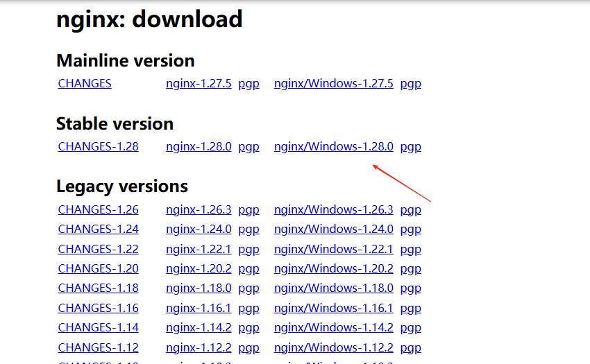Download nginx-1.20.2 source
Image resolution: width=590 pixels, height=364 pixels.
coord(199,268)
